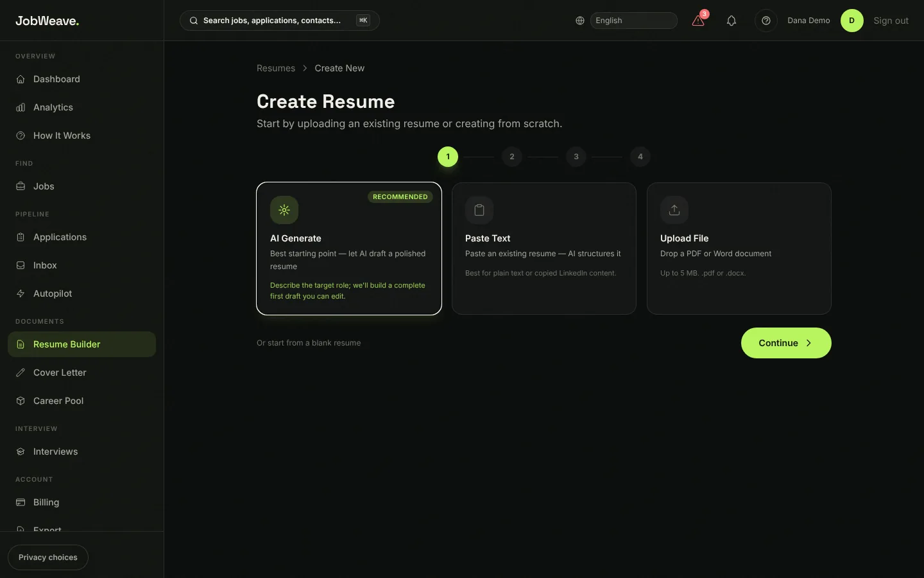Screen dimensions: 924x578
Task: Click the green D user avatar
Action: 852,21
